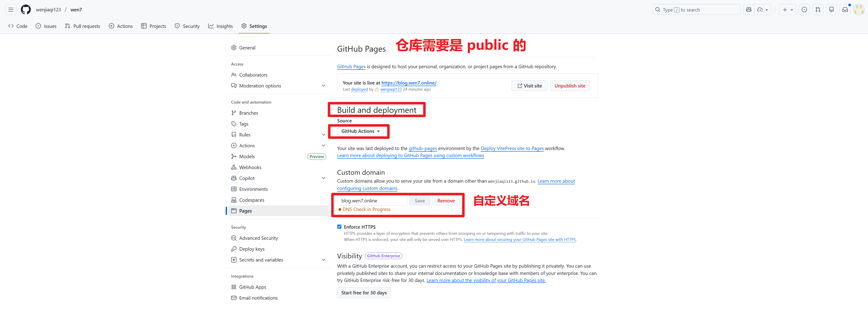Open the Copilot chat icon in header
The height and width of the screenshot is (313, 868).
748,10
